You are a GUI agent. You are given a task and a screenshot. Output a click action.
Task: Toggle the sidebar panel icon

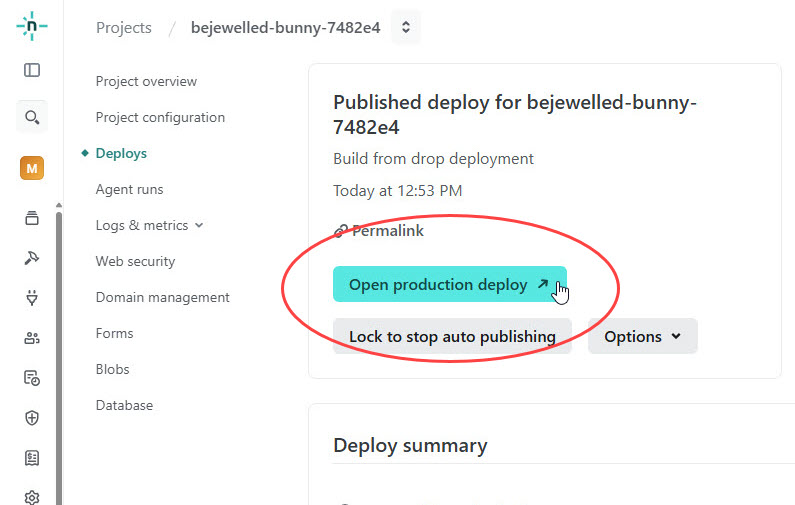32,70
